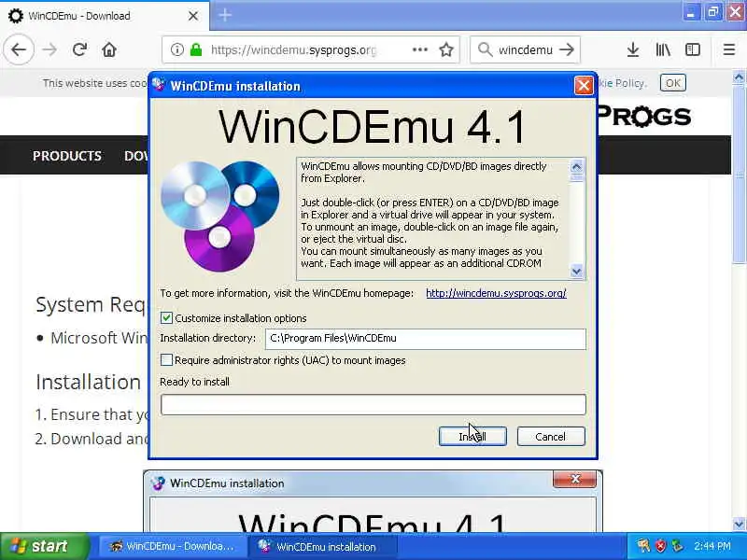Show site information via the info icon
Viewport: 747px width, 560px height.
coord(176,49)
